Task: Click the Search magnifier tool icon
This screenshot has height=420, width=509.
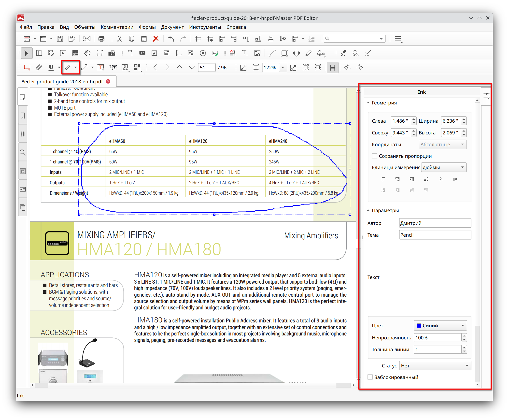Action: tap(355, 53)
